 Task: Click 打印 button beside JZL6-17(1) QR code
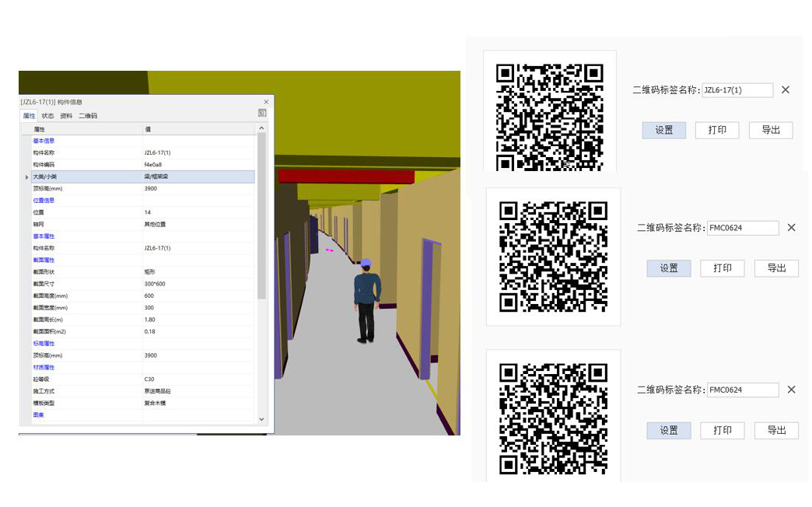pos(717,130)
